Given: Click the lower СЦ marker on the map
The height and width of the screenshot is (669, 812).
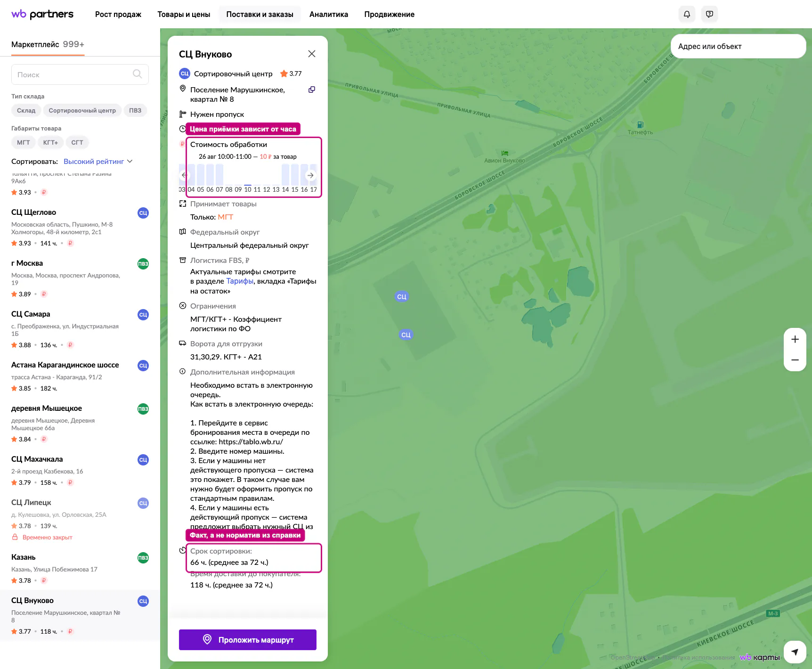Looking at the screenshot, I should 406,334.
